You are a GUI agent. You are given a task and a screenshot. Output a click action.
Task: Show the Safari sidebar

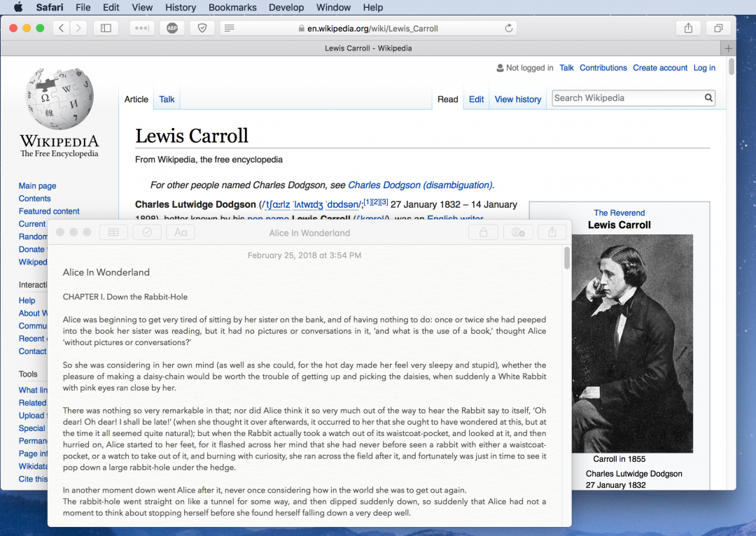pos(106,28)
